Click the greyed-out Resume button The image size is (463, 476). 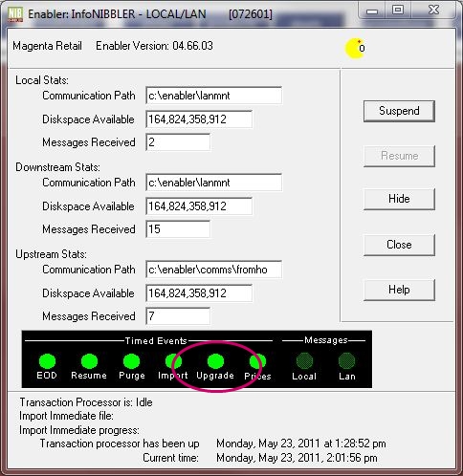tap(399, 156)
